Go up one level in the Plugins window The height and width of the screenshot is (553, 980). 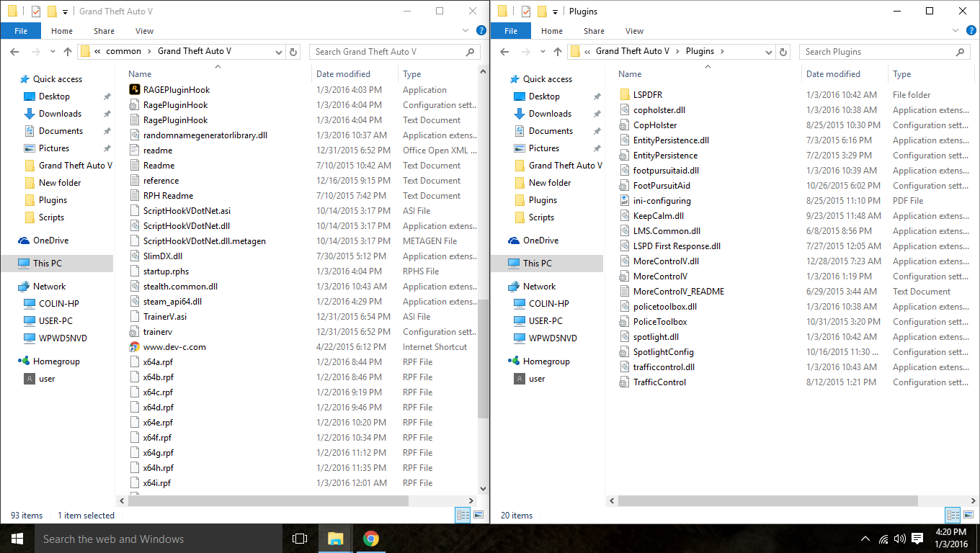coord(558,52)
